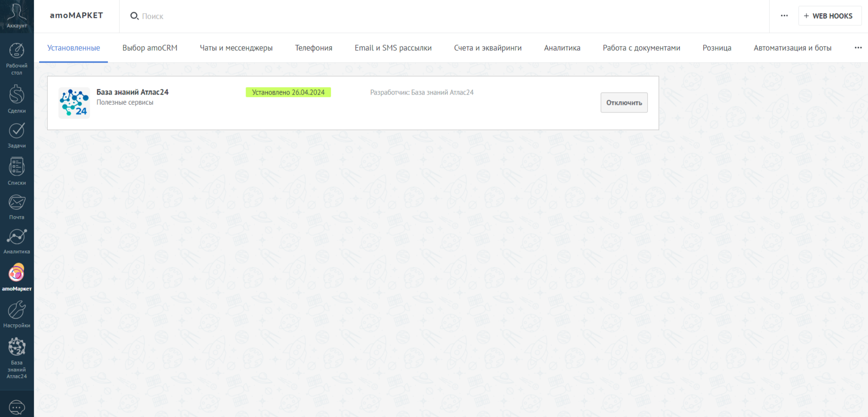
Task: Click the Полезные сервисы subtitle
Action: point(125,103)
